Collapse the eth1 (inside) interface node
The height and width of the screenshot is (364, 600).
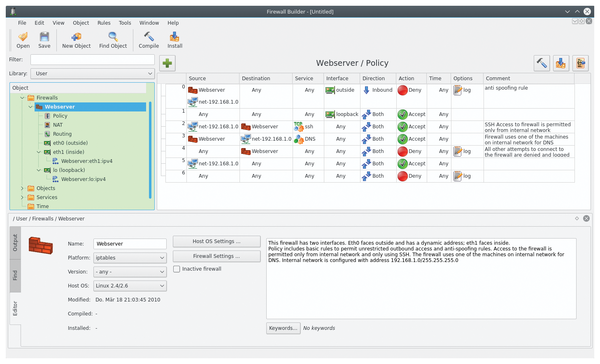(x=39, y=152)
